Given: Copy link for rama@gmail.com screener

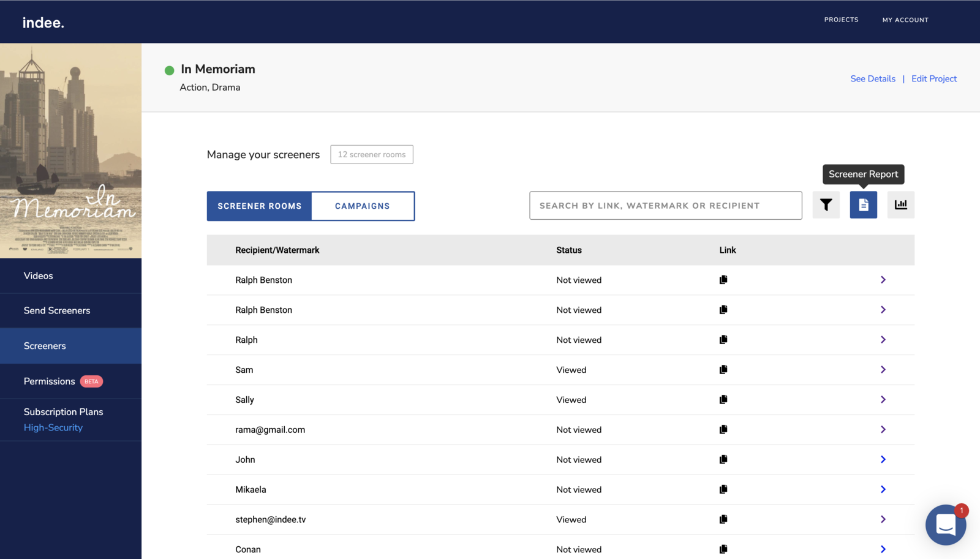Looking at the screenshot, I should pos(723,430).
